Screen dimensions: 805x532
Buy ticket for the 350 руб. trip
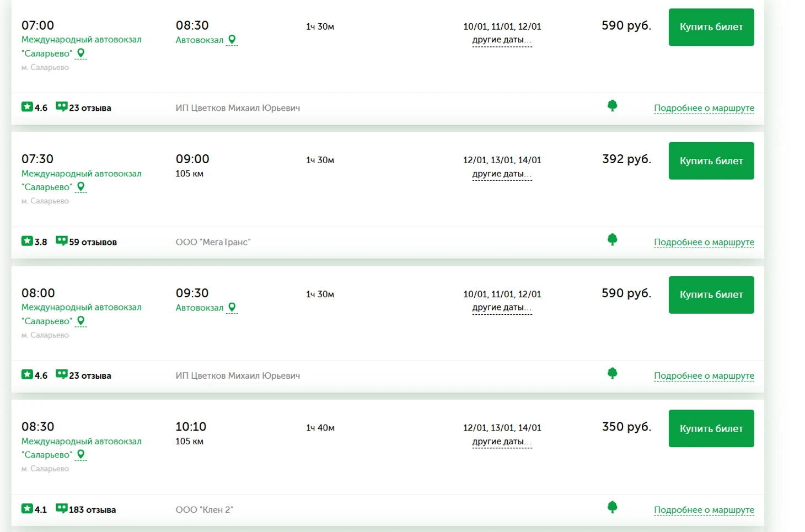[711, 428]
